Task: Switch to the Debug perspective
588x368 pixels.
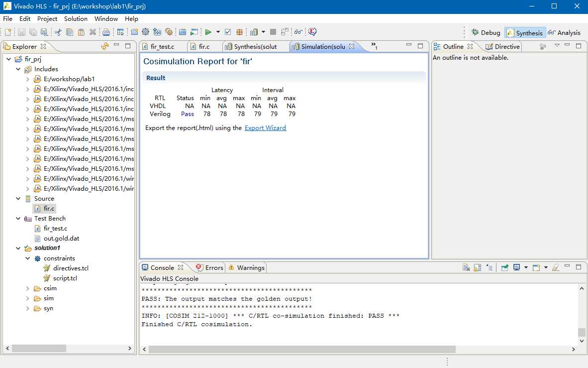Action: 486,33
